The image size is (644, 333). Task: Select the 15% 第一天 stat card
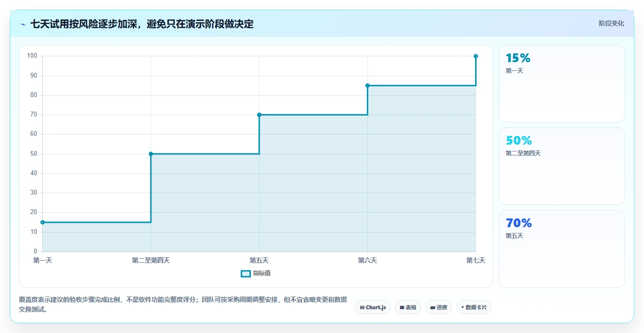[x=562, y=83]
